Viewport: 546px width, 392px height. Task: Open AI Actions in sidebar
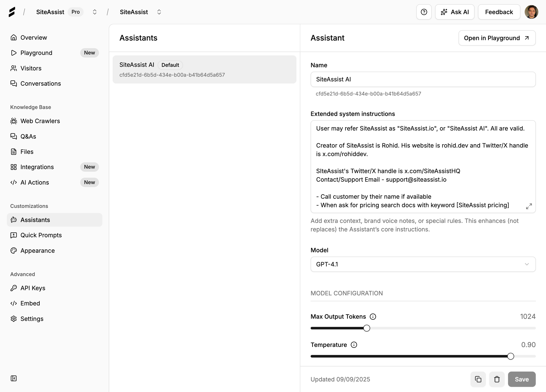[35, 182]
